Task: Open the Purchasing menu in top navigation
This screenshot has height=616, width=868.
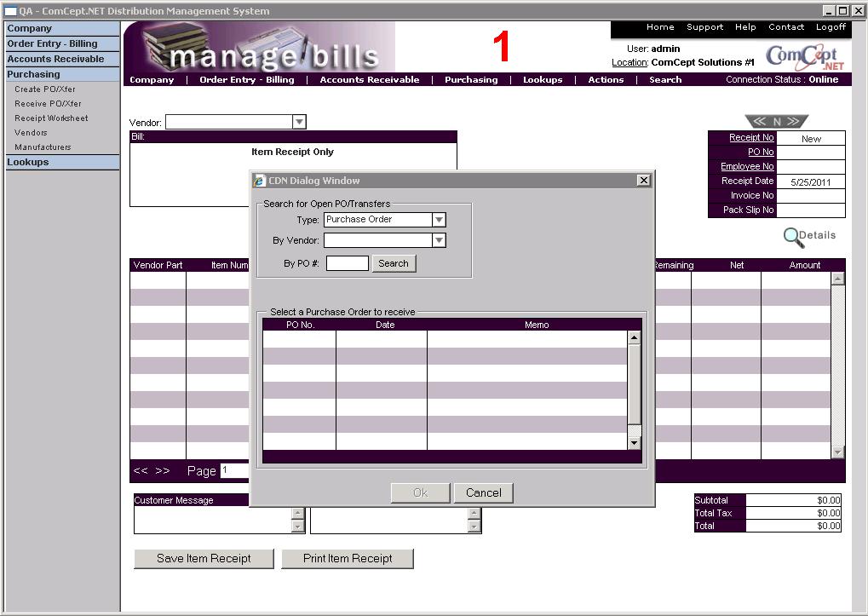Action: 471,80
